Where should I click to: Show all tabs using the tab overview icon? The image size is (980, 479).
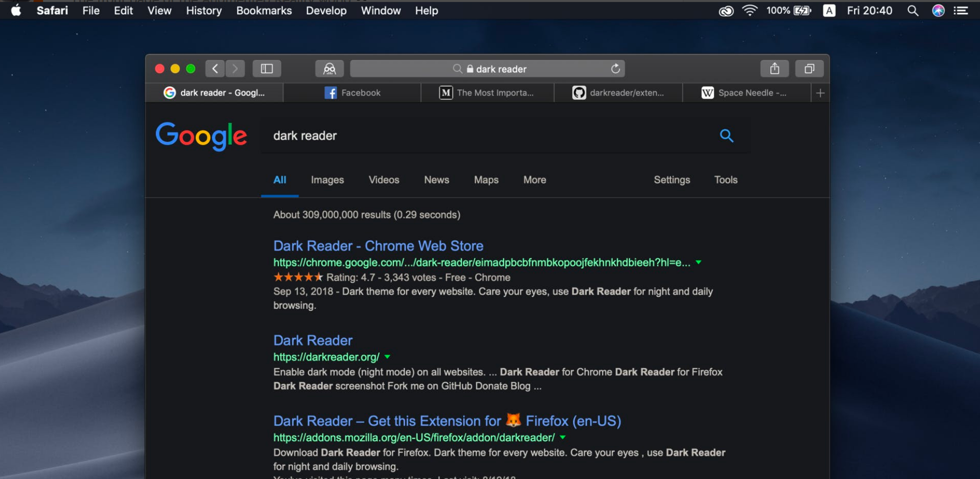coord(809,68)
